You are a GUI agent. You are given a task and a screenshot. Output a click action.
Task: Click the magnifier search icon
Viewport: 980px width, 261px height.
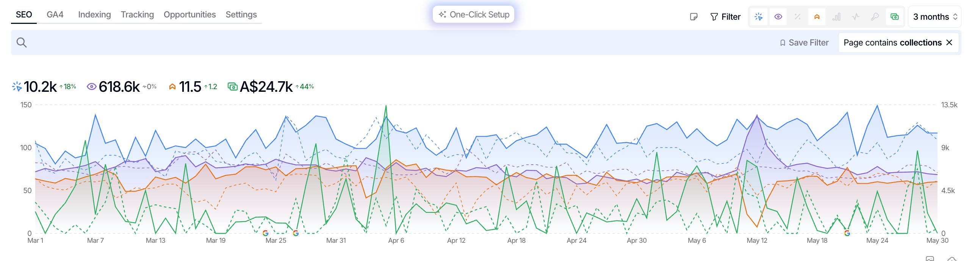22,42
